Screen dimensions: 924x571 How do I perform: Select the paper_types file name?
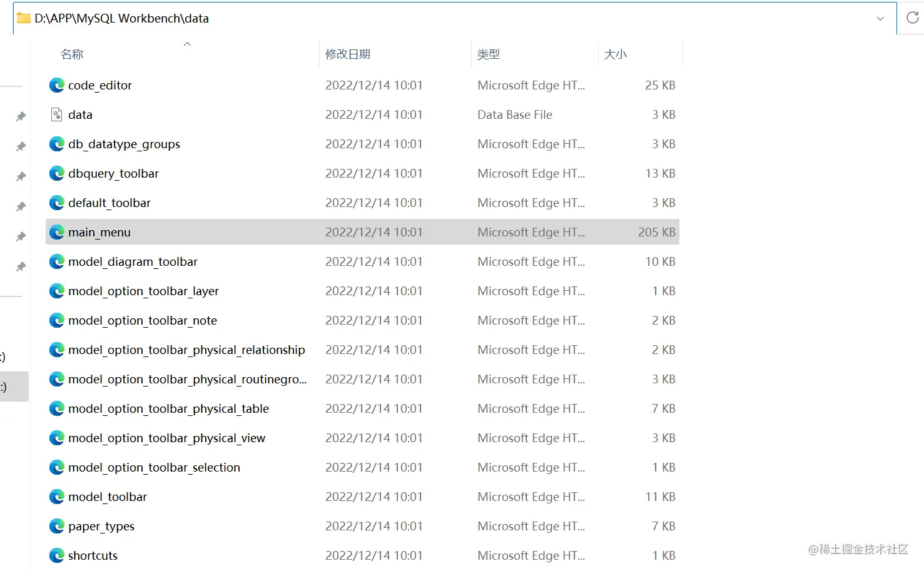(x=101, y=526)
